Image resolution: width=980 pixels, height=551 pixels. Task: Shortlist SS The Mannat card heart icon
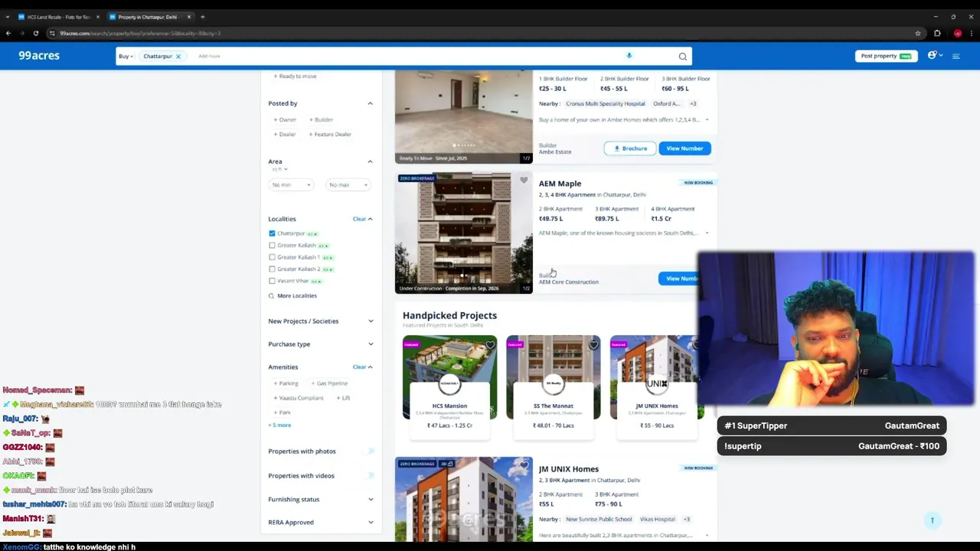(593, 345)
